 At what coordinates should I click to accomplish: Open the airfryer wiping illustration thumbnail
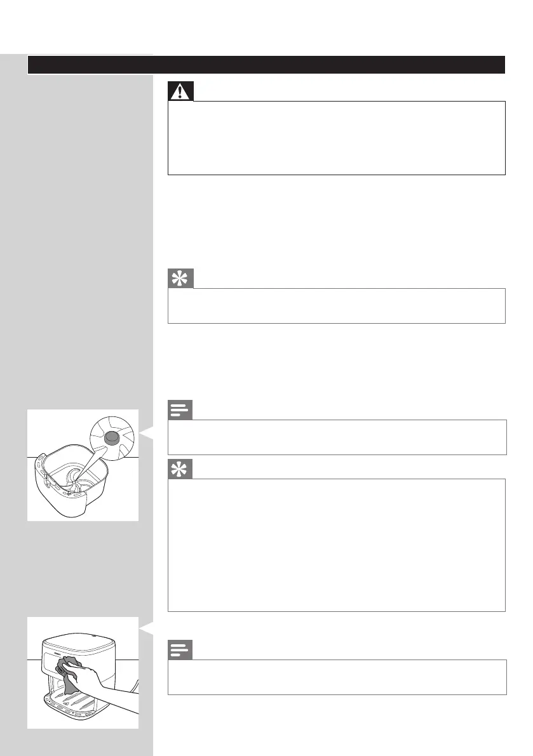[x=83, y=673]
